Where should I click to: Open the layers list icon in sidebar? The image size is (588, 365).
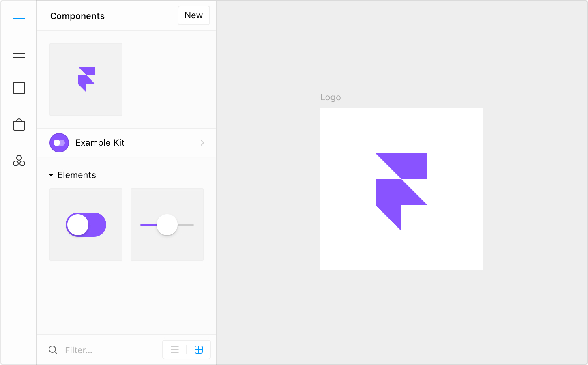pyautogui.click(x=19, y=53)
